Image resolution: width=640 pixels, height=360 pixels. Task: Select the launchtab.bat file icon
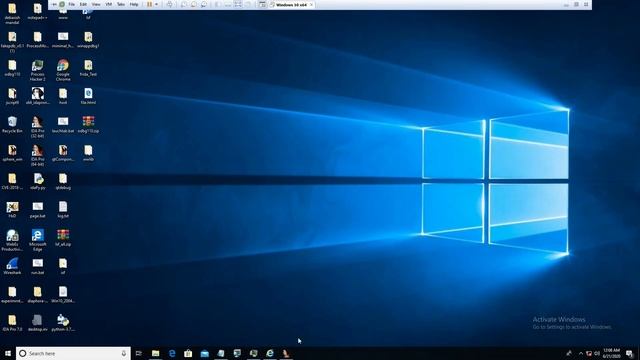tap(63, 125)
